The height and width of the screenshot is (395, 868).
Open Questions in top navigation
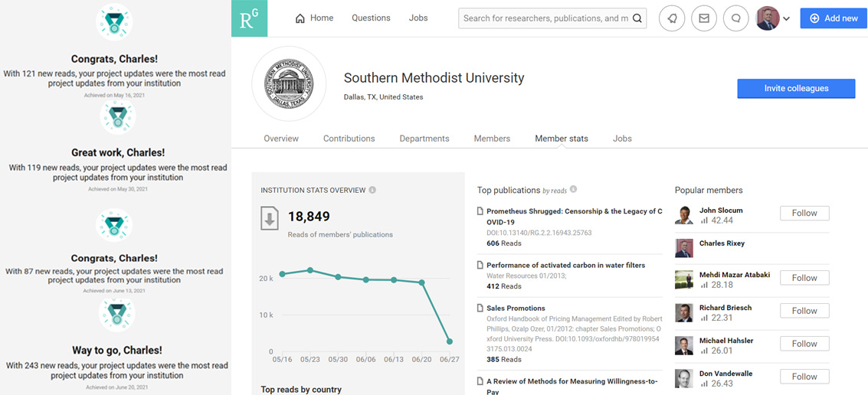click(371, 18)
